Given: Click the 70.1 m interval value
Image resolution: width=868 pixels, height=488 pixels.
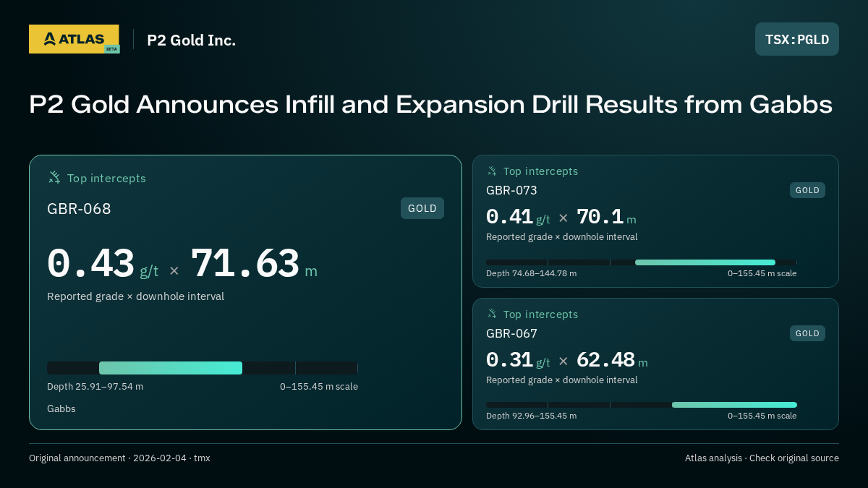Looking at the screenshot, I should point(606,217).
